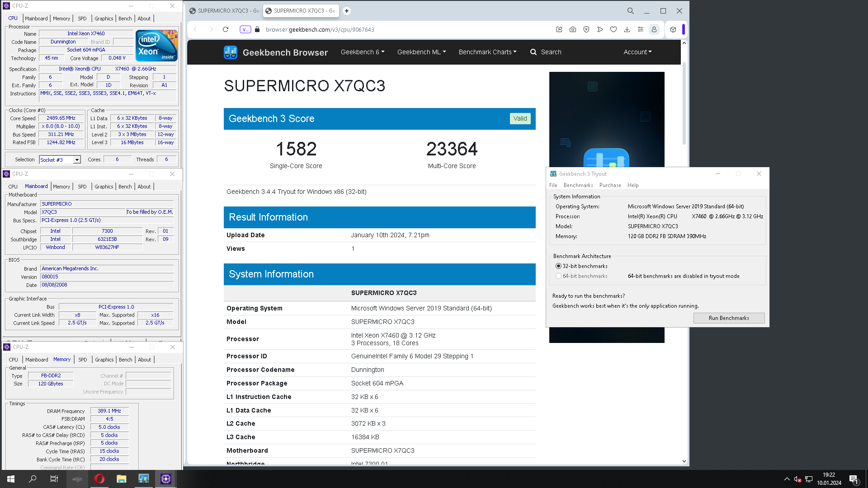Click the '23364' multi-core score
Viewport: 868px width, 488px height.
tap(452, 149)
